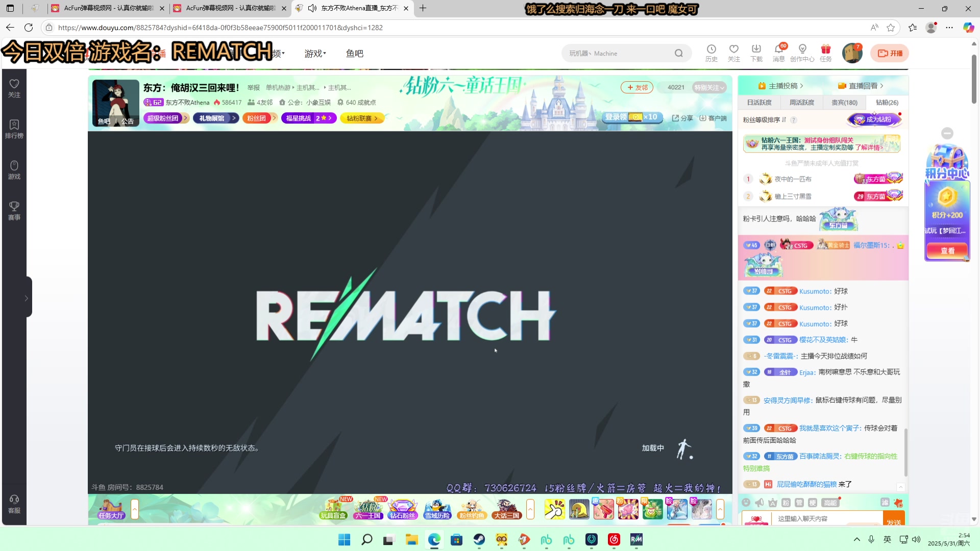
Task: Expand the 特别关注 dropdown
Action: click(x=709, y=88)
